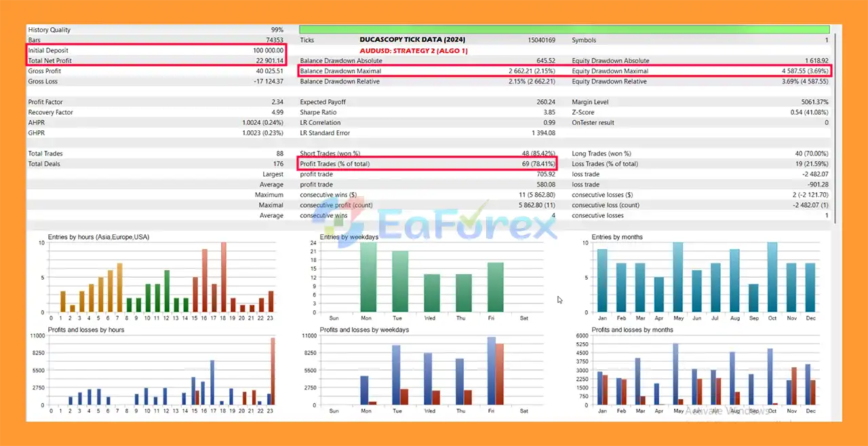Click the Margin Level value 5061.37%
Screen dimensions: 868x446
click(x=814, y=103)
